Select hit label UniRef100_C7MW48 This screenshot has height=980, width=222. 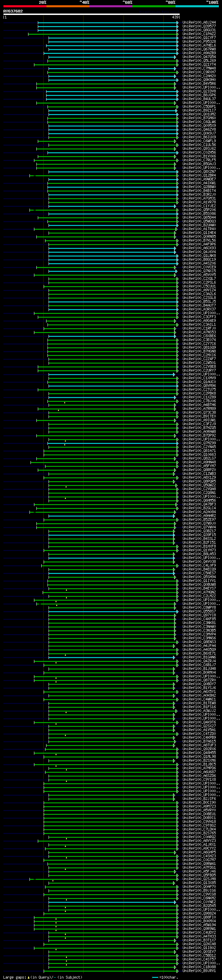[x=199, y=68]
